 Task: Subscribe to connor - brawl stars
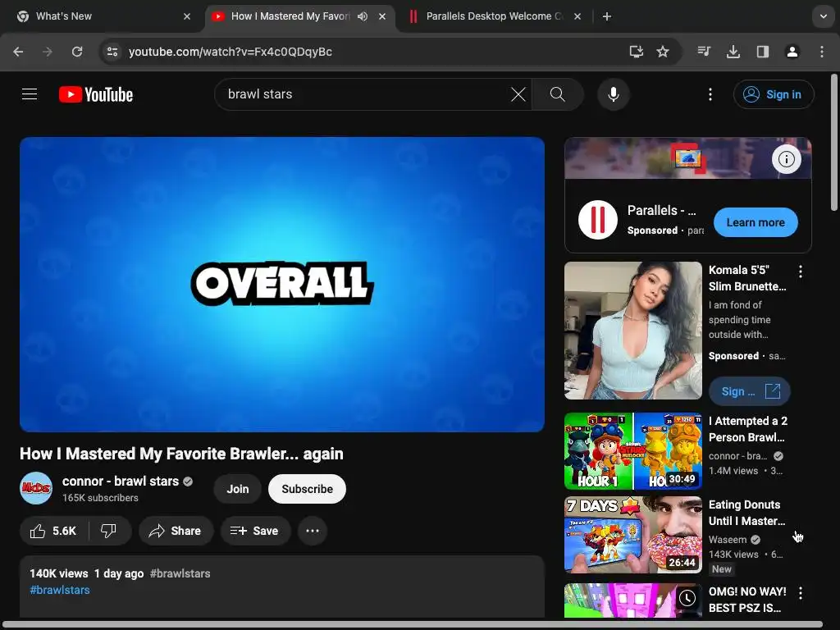[307, 489]
